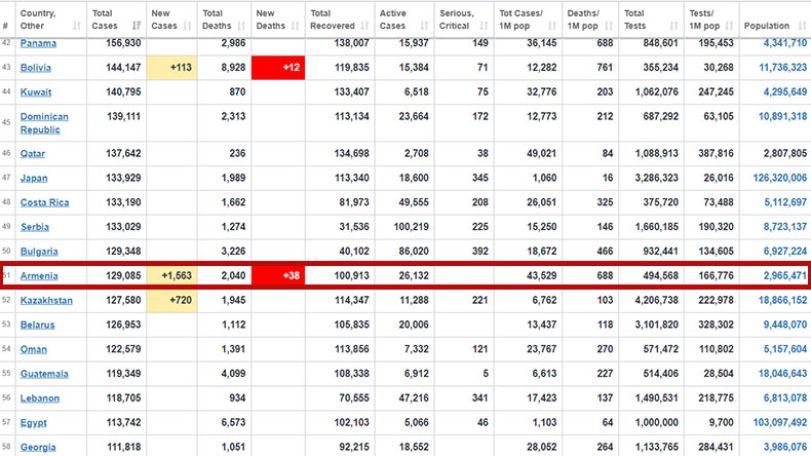This screenshot has width=811, height=456.
Task: Select Costa Rica total recovered 81,973
Action: click(354, 202)
